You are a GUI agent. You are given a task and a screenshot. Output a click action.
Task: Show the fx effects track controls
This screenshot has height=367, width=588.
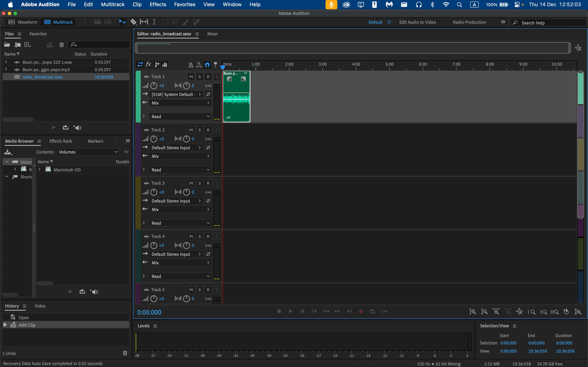[148, 65]
